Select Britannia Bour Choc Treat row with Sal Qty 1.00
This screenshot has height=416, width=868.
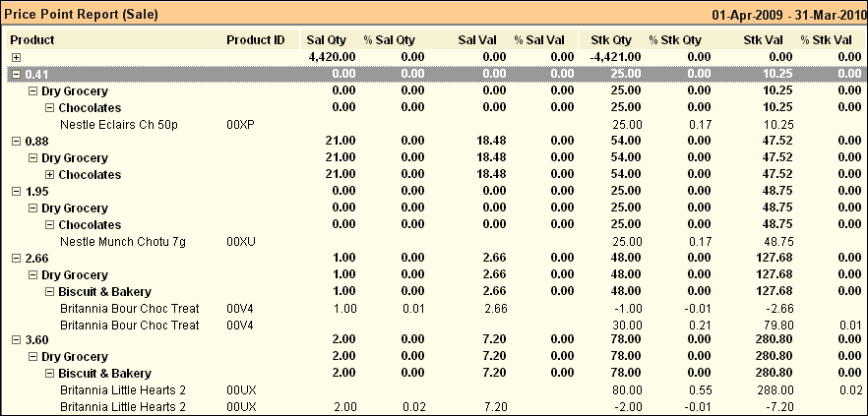coord(437,309)
